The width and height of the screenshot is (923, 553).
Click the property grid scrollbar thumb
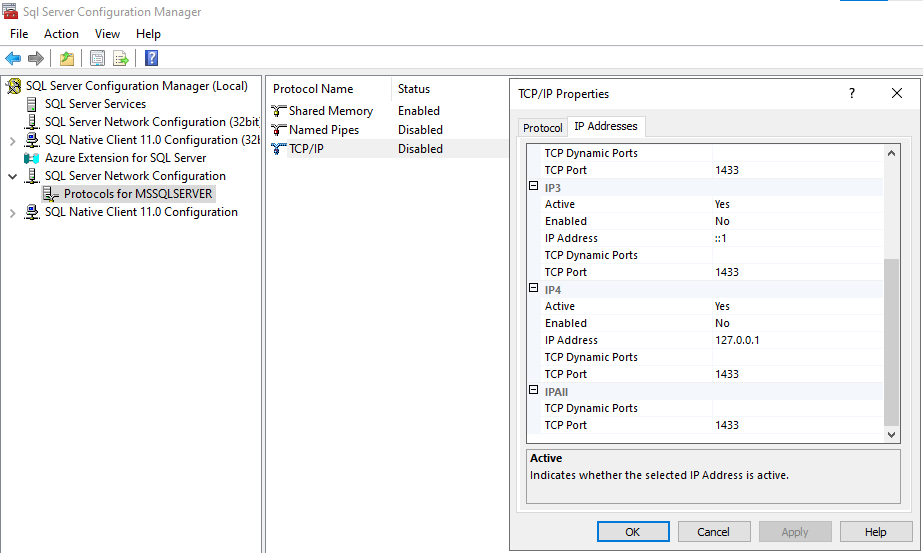pos(891,342)
